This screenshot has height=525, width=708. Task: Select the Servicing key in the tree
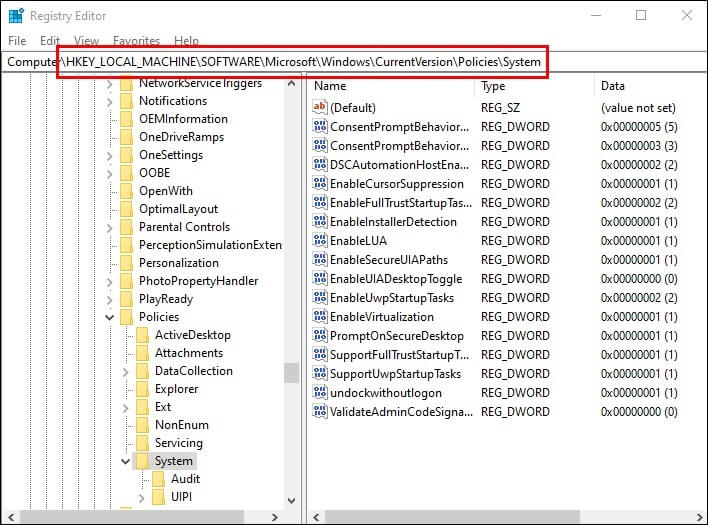178,443
